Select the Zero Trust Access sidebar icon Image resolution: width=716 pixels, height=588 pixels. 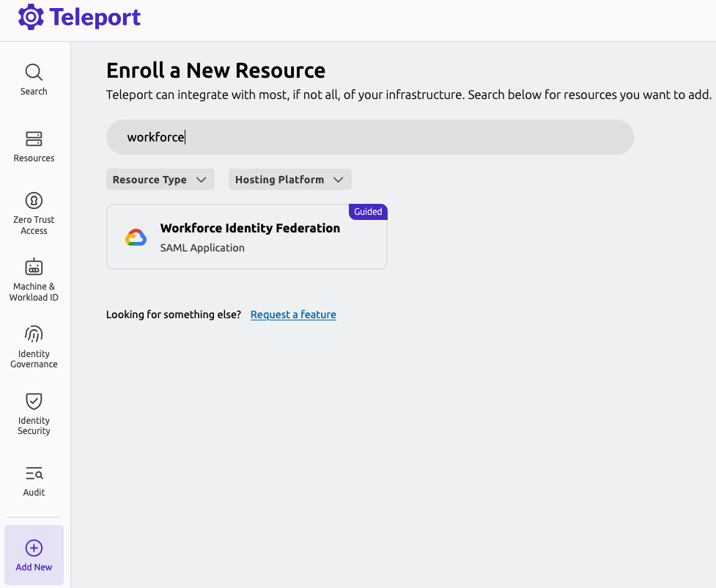[x=34, y=201]
